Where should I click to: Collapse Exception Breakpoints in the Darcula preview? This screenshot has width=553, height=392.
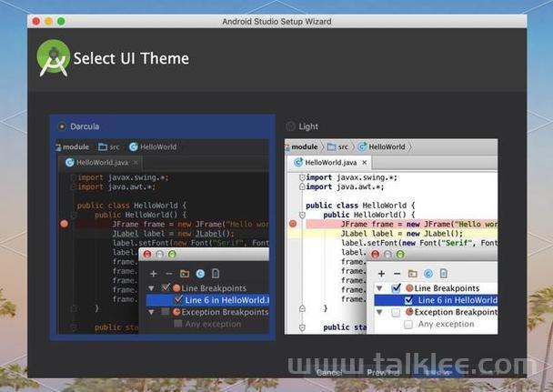151,312
